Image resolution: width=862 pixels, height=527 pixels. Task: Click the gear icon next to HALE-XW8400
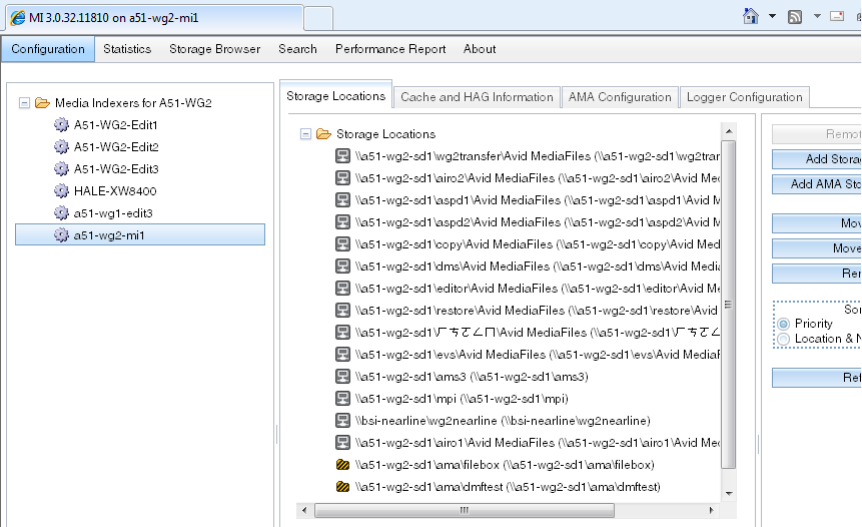click(x=61, y=191)
